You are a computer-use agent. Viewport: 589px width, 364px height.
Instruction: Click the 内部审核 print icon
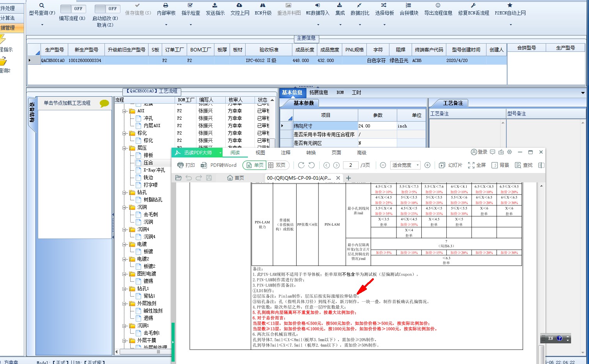166,5
